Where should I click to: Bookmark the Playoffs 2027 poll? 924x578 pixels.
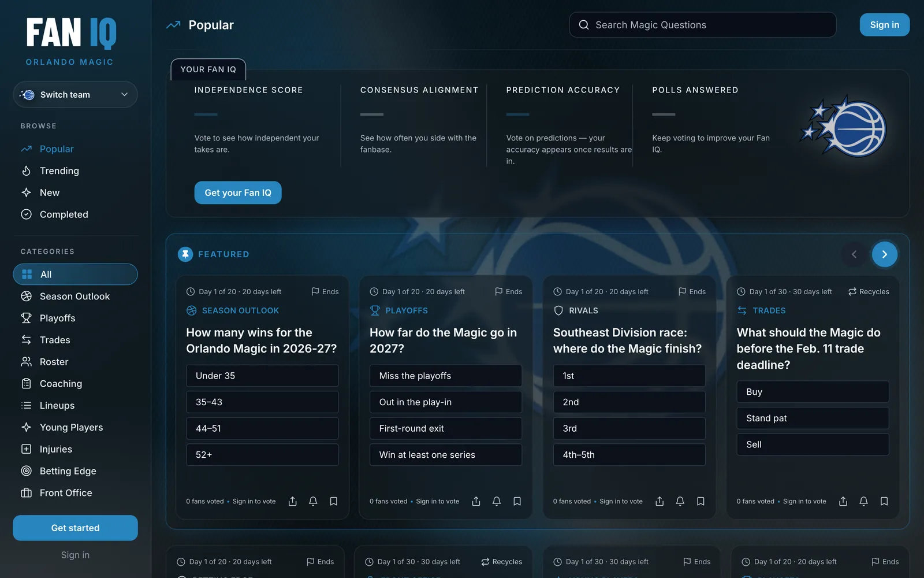point(517,501)
